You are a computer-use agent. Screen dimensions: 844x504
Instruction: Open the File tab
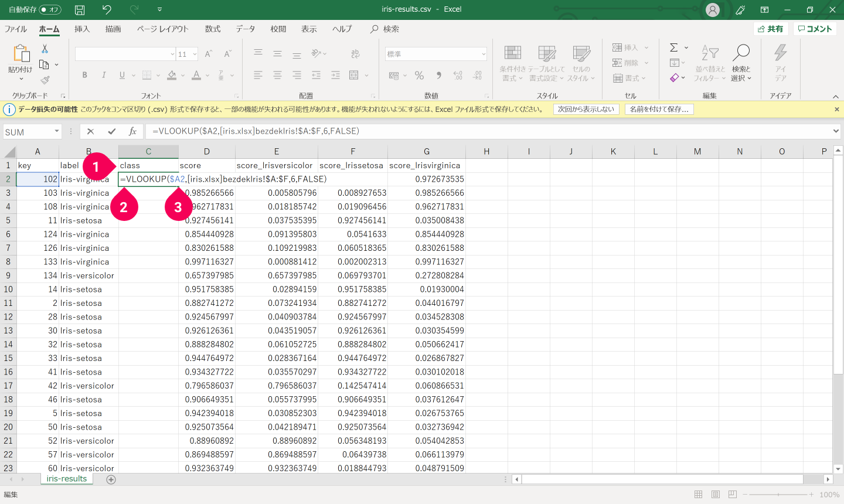click(x=16, y=29)
